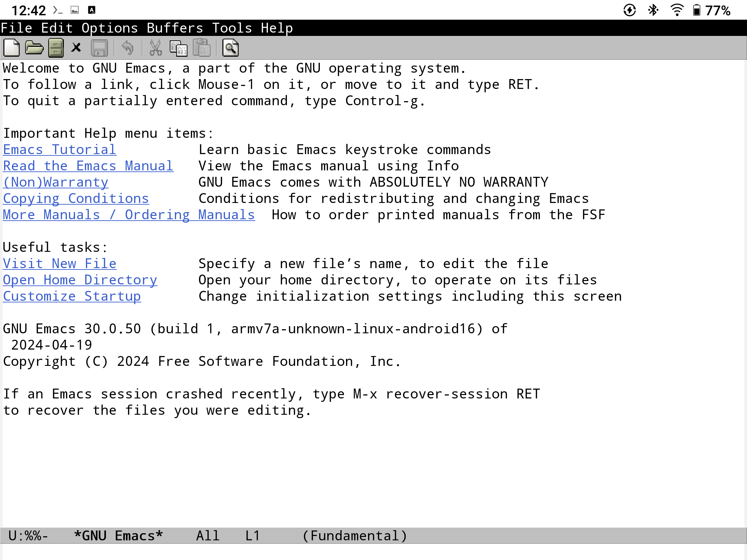Image resolution: width=747 pixels, height=560 pixels.
Task: Cut text with the scissors icon
Action: coord(156,48)
